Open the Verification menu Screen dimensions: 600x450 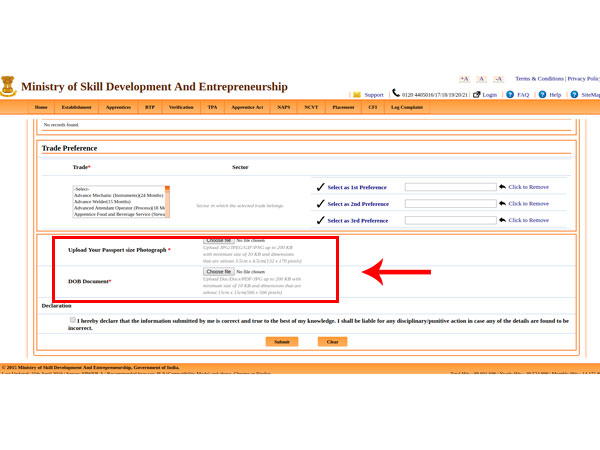point(181,107)
